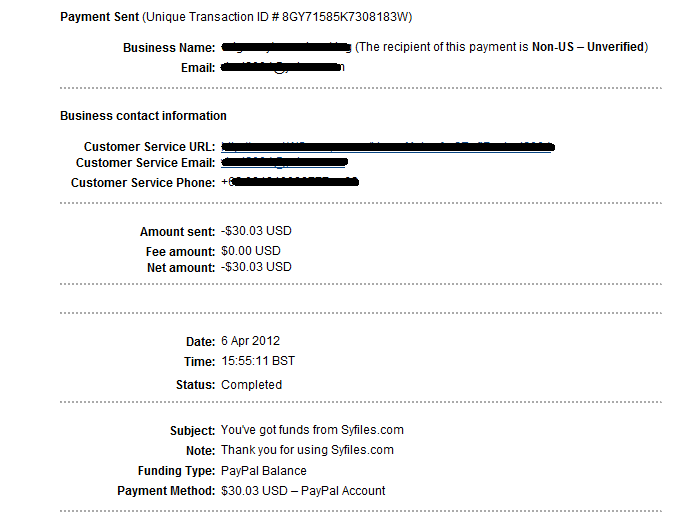This screenshot has height=524, width=693.
Task: Click the PayPal Balance funding type
Action: coord(264,470)
